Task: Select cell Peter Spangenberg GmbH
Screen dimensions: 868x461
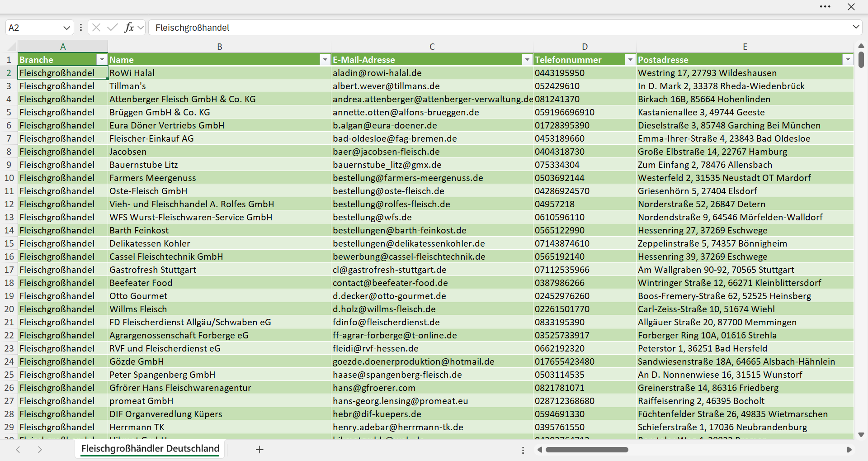Action: (220, 375)
